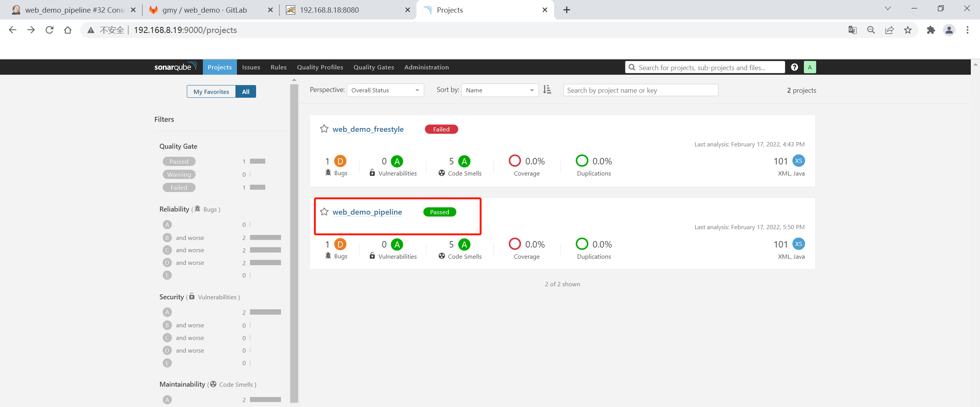Filter Maintainability by rating A

pos(167,400)
